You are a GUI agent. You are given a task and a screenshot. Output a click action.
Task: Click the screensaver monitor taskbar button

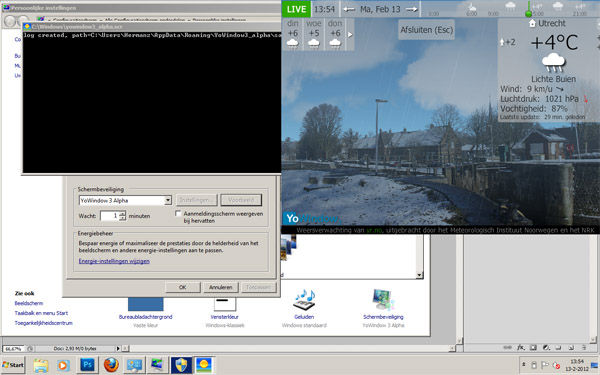click(x=157, y=365)
